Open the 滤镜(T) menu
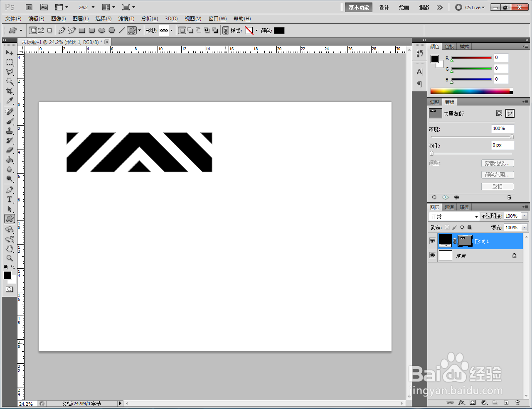The image size is (532, 409). [x=126, y=19]
